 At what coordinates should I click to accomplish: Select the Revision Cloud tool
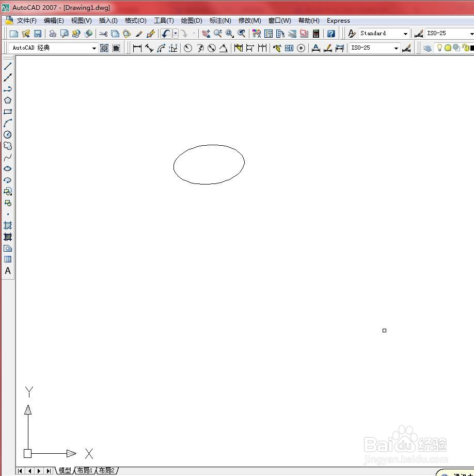(x=8, y=146)
